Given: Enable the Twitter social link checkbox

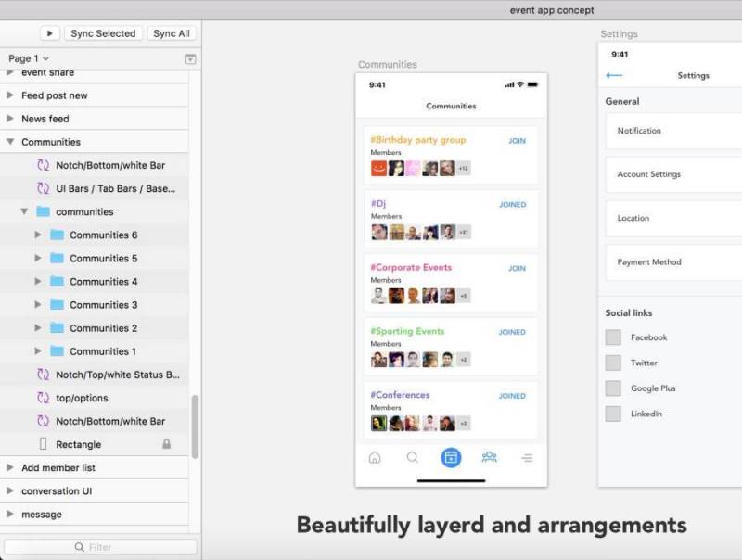Looking at the screenshot, I should (x=612, y=363).
